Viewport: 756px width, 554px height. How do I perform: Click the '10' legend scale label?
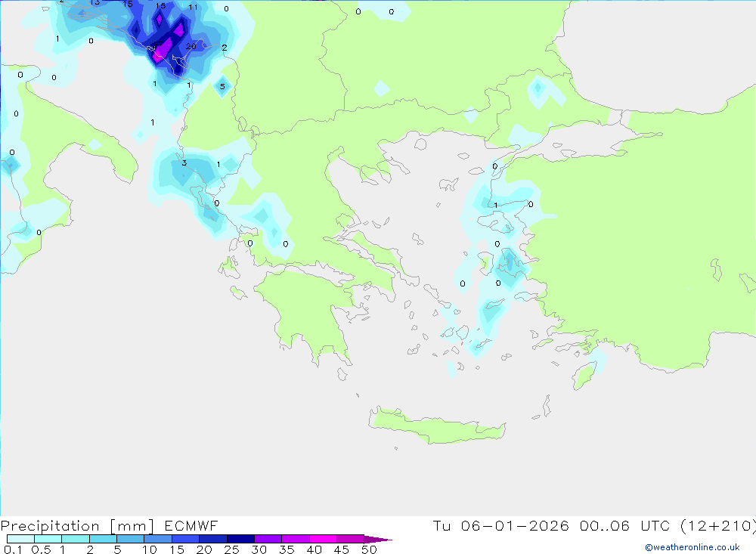(x=149, y=549)
